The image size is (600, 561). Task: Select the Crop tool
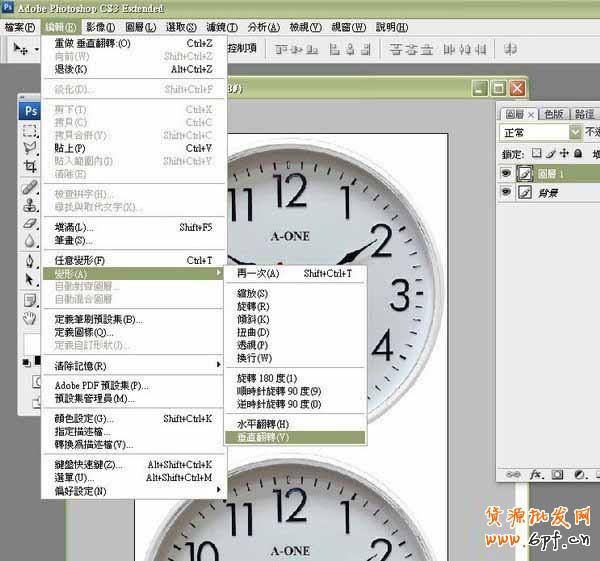pyautogui.click(x=30, y=165)
